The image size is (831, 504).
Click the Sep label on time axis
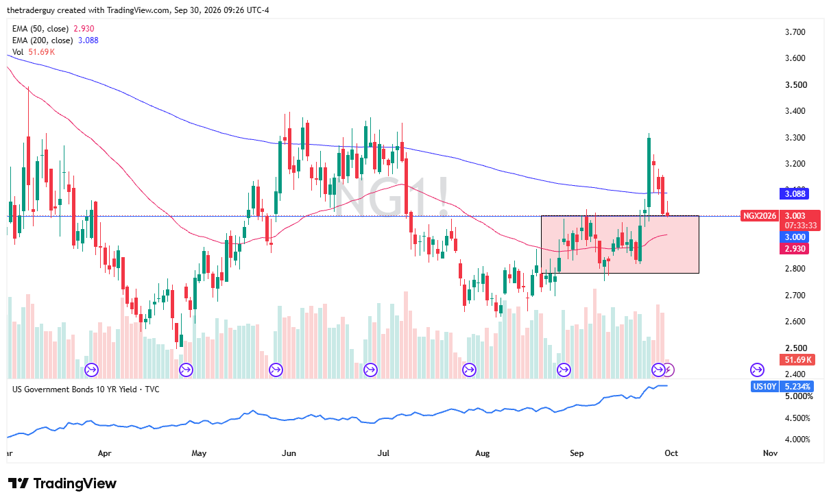[x=577, y=453]
